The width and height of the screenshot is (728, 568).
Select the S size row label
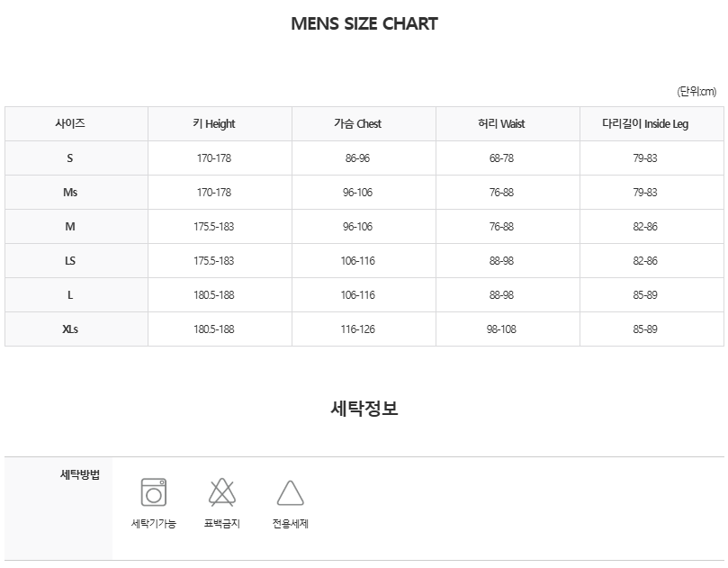(70, 158)
